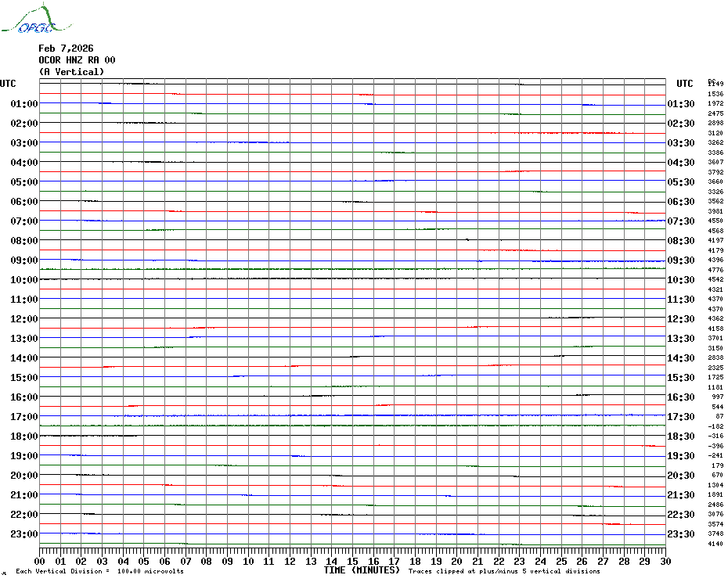Click the '21:30' half-hour label
The height and width of the screenshot is (582, 728).
pos(681,494)
